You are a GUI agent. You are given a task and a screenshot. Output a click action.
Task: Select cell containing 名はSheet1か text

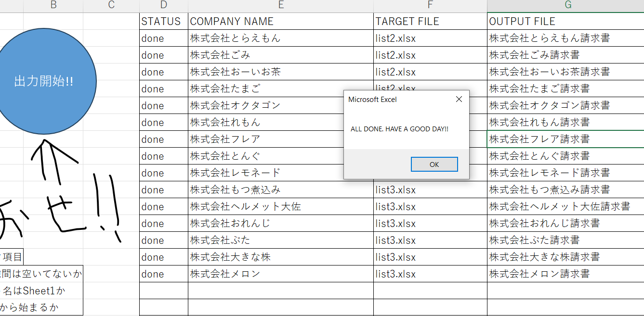coord(35,291)
